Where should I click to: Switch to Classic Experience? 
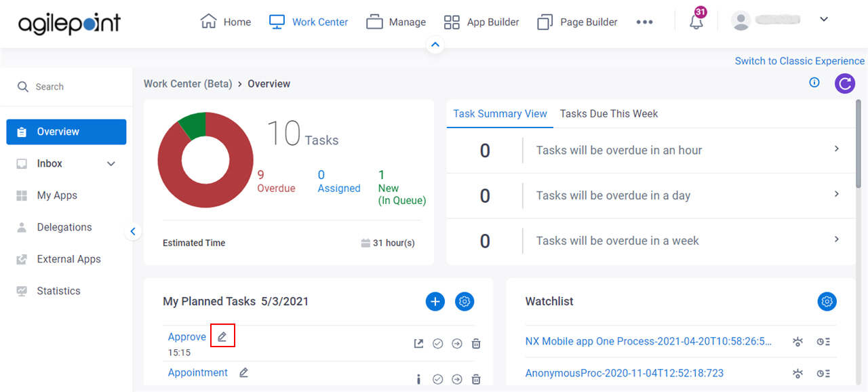(800, 61)
